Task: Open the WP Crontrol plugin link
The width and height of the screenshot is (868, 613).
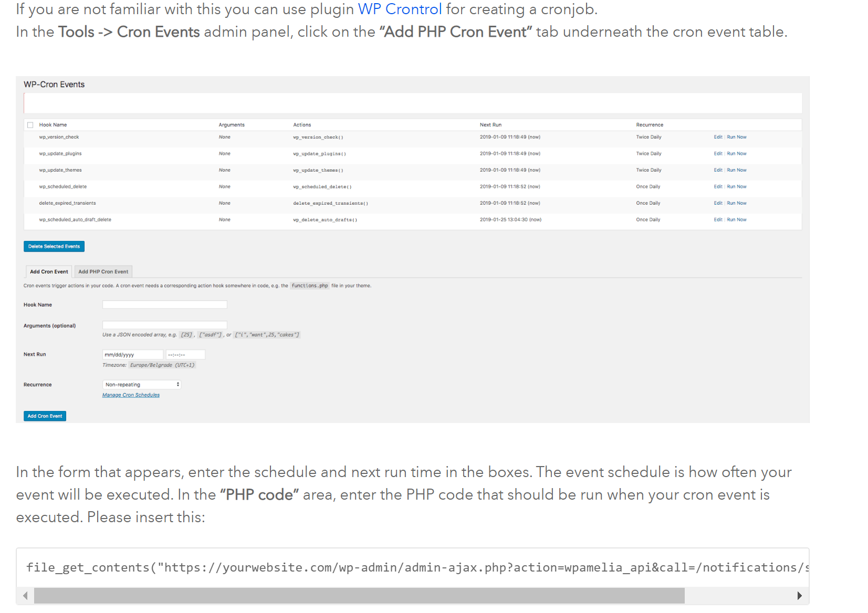Action: [x=400, y=9]
